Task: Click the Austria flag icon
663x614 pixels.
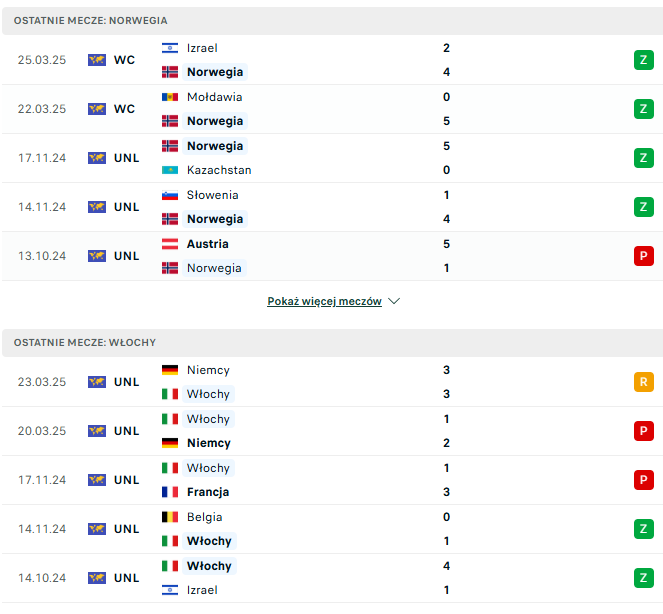Action: (170, 244)
